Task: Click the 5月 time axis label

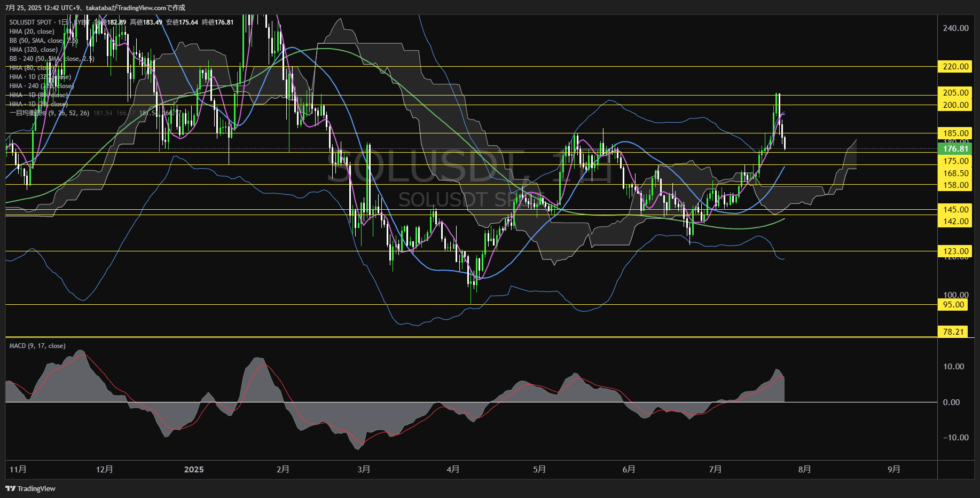Action: [539, 469]
